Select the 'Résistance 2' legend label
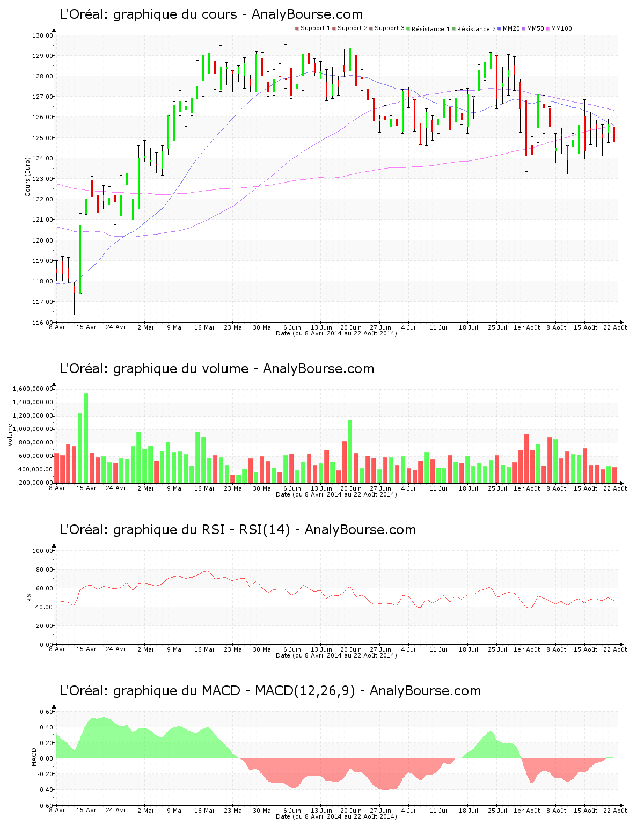This screenshot has width=644, height=832. 477,29
